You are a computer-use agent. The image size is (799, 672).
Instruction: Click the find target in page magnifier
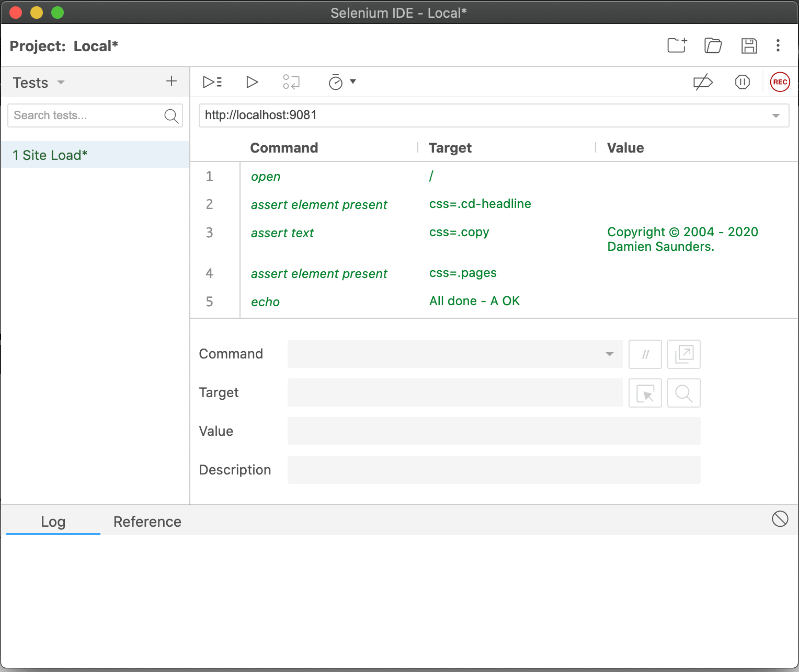coord(684,392)
